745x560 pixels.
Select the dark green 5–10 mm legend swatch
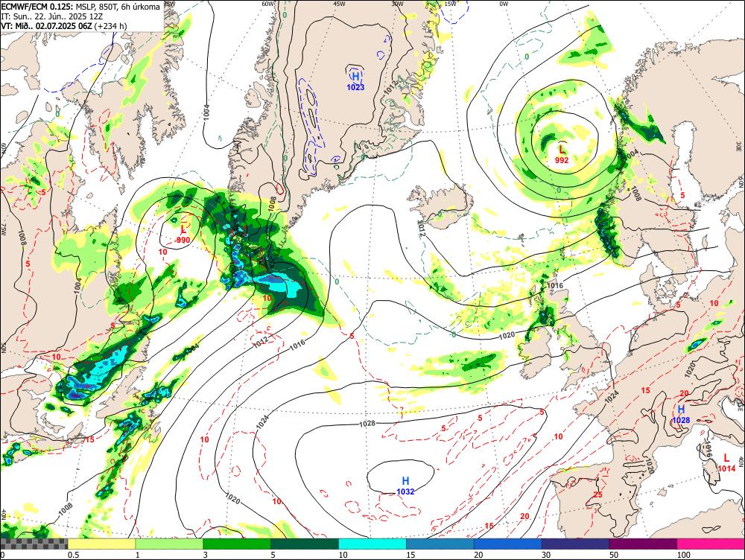point(305,544)
